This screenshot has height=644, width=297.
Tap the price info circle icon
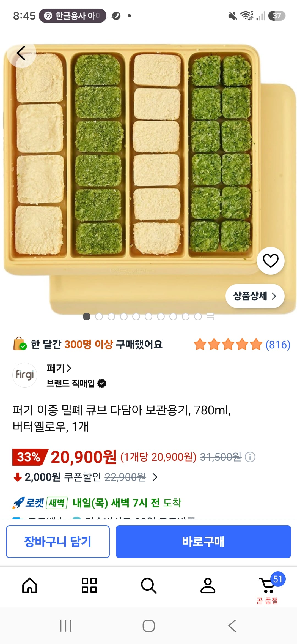[x=250, y=457]
